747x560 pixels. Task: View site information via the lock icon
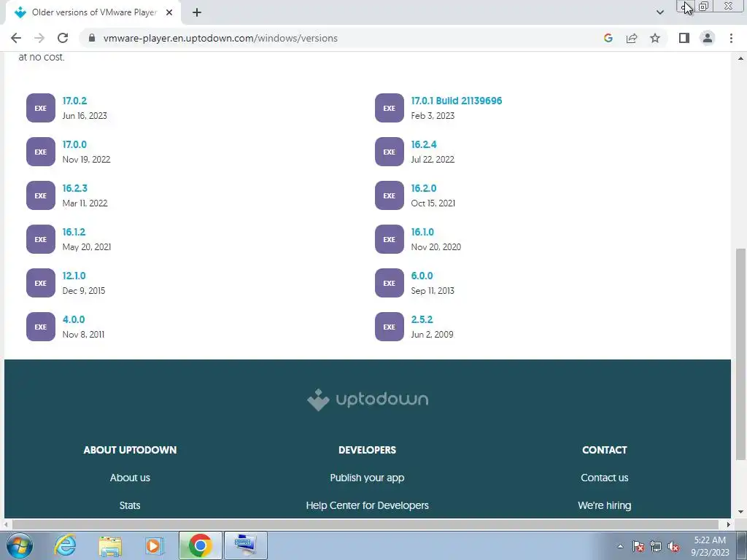(x=93, y=38)
